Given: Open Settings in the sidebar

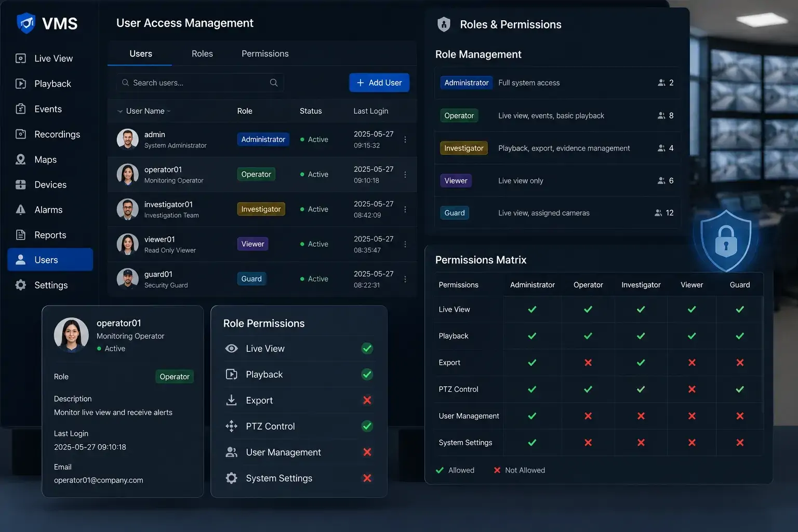Looking at the screenshot, I should coord(50,285).
